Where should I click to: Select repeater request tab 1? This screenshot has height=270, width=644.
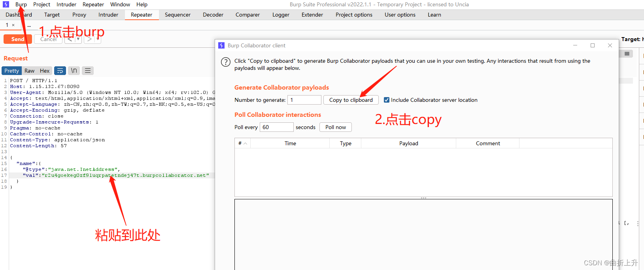pyautogui.click(x=7, y=25)
